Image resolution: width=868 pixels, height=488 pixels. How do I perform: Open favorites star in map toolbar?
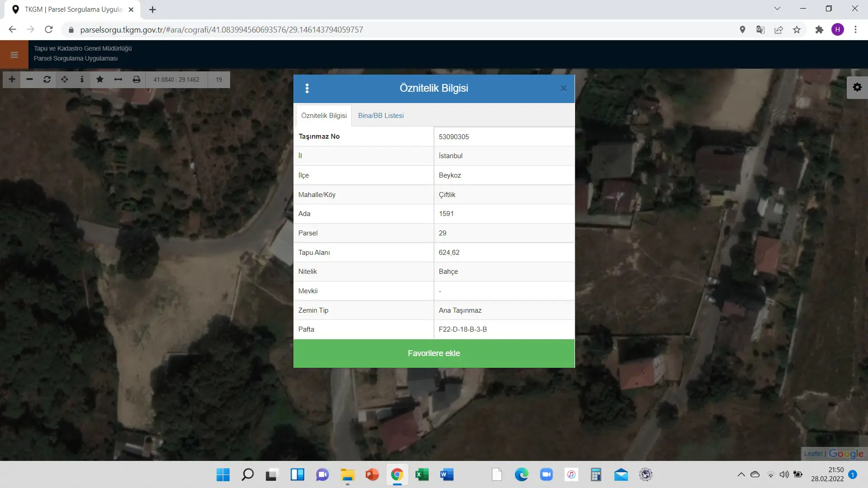coord(100,80)
